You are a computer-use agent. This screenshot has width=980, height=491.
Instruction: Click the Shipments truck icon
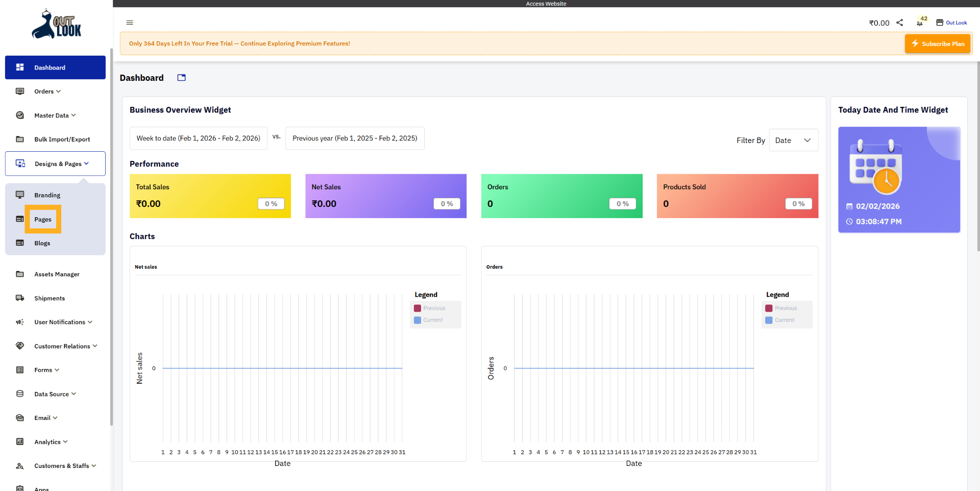20,298
